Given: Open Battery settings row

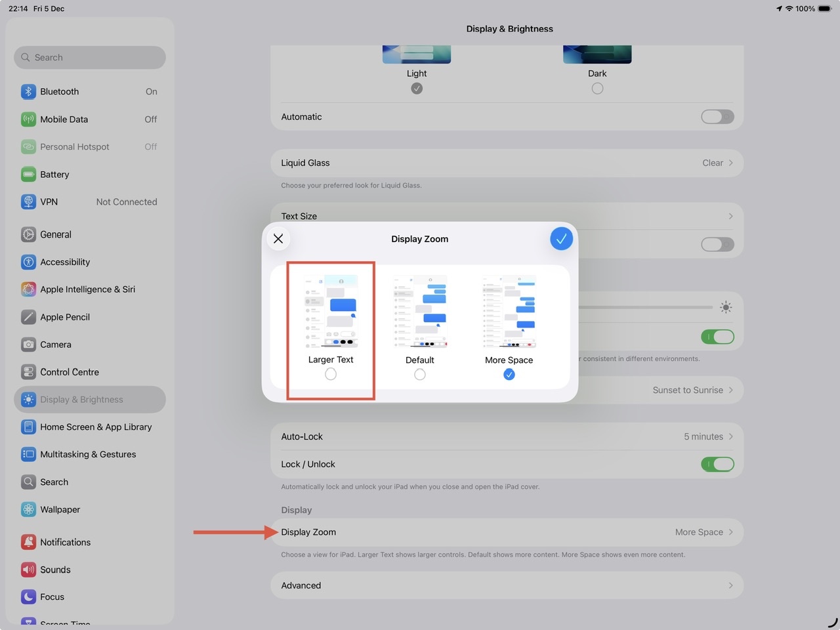Looking at the screenshot, I should point(90,175).
